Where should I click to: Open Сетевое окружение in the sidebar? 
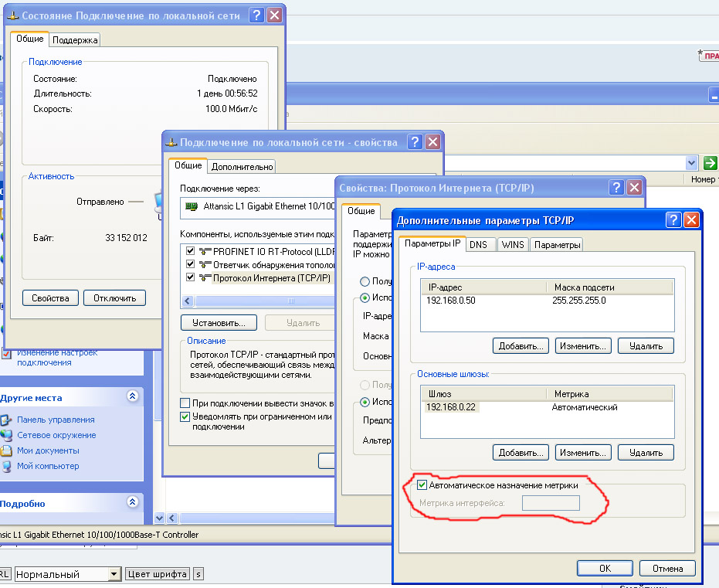click(55, 435)
